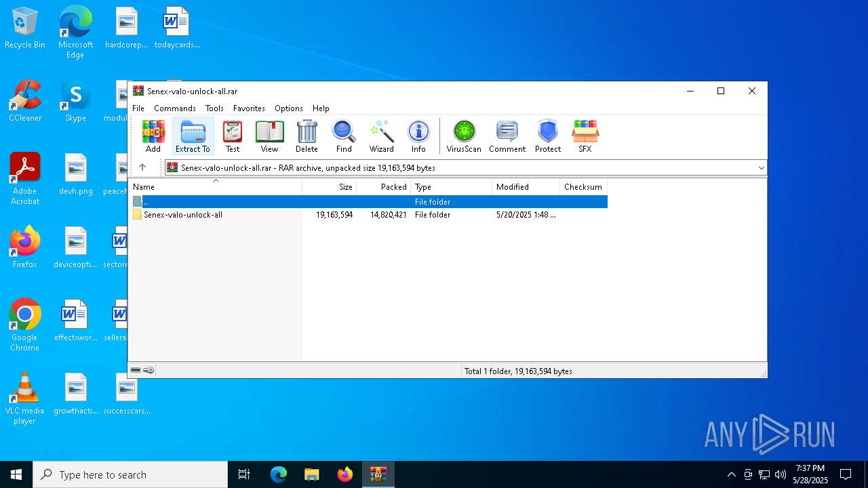Screen dimensions: 868x488
Task: Open the Tools menu
Action: pyautogui.click(x=214, y=108)
